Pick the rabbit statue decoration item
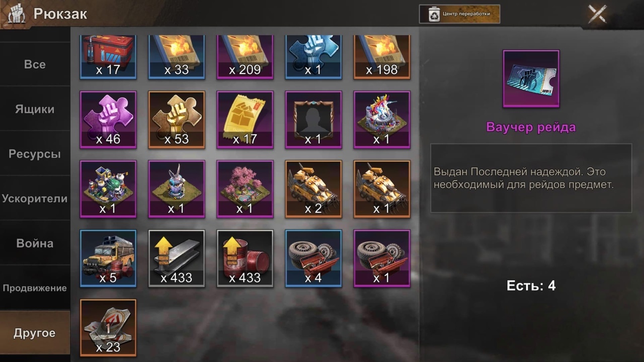This screenshot has width=644, height=362. (x=177, y=189)
